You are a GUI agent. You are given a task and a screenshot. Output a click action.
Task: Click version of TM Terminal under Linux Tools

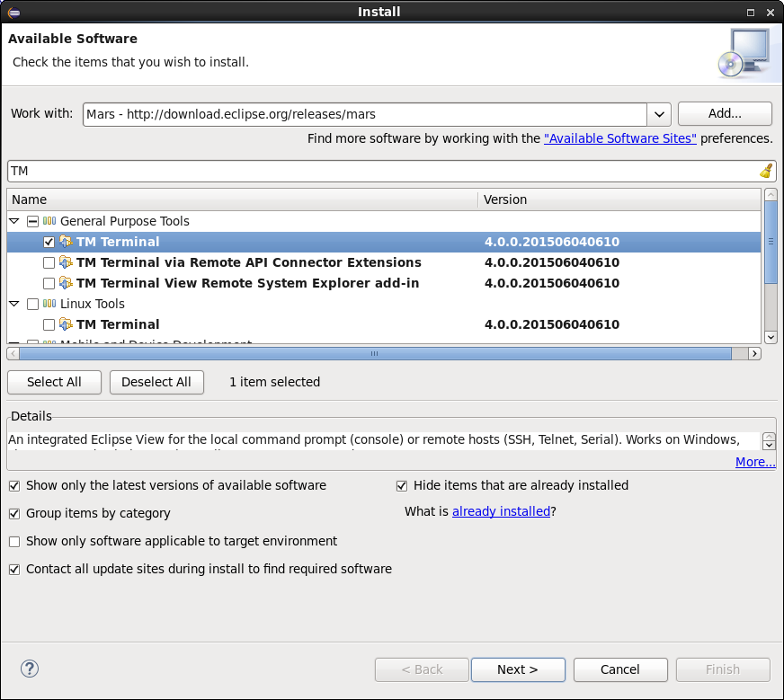pyautogui.click(x=552, y=324)
